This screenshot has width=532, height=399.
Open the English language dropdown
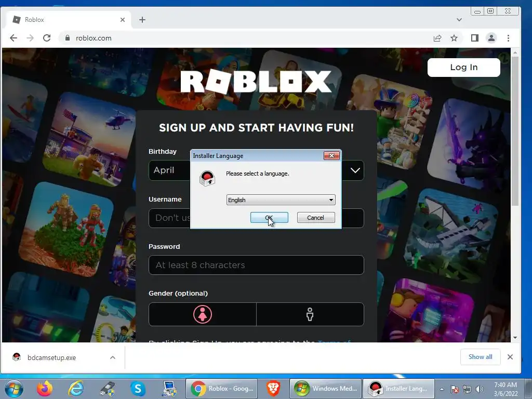[x=281, y=200]
